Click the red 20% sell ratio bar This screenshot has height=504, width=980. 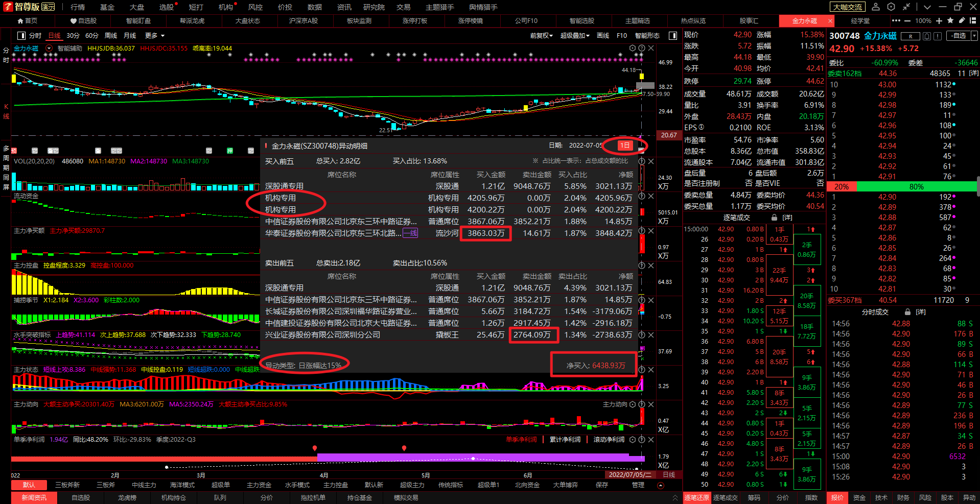point(842,186)
